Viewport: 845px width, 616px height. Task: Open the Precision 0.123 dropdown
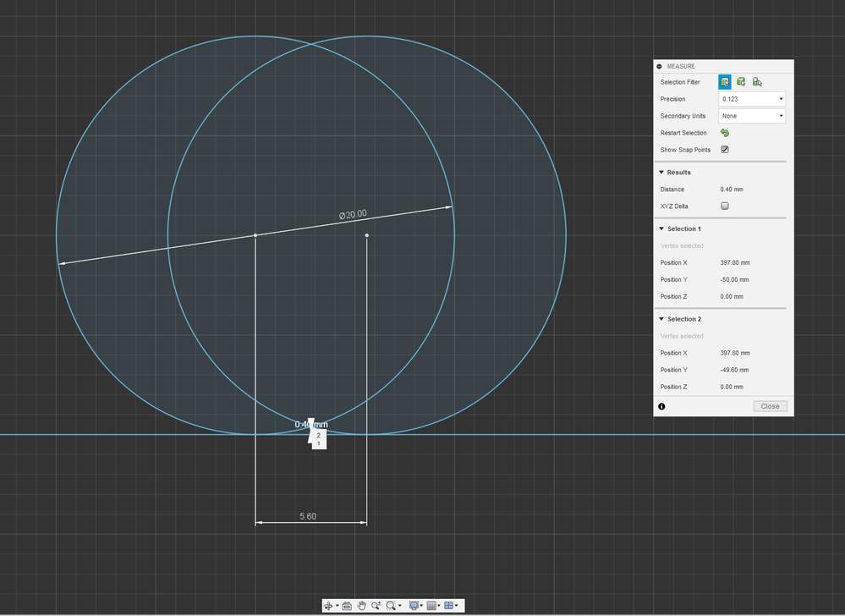[752, 99]
